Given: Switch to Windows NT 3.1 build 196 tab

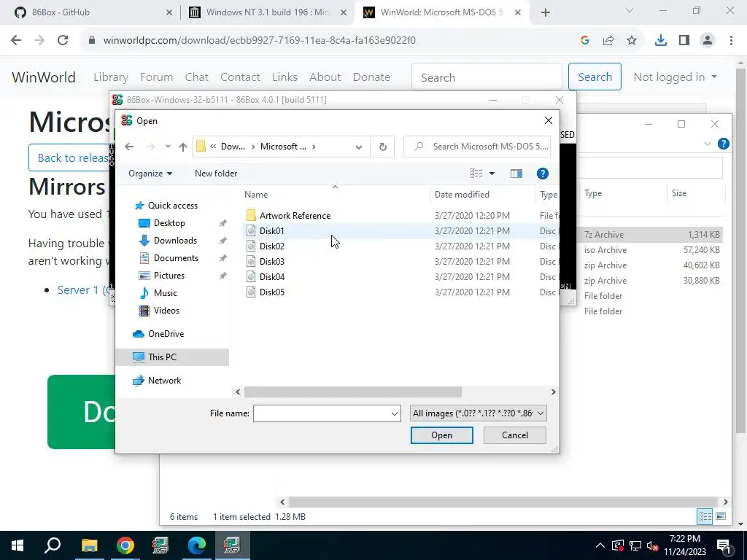Looking at the screenshot, I should click(267, 12).
